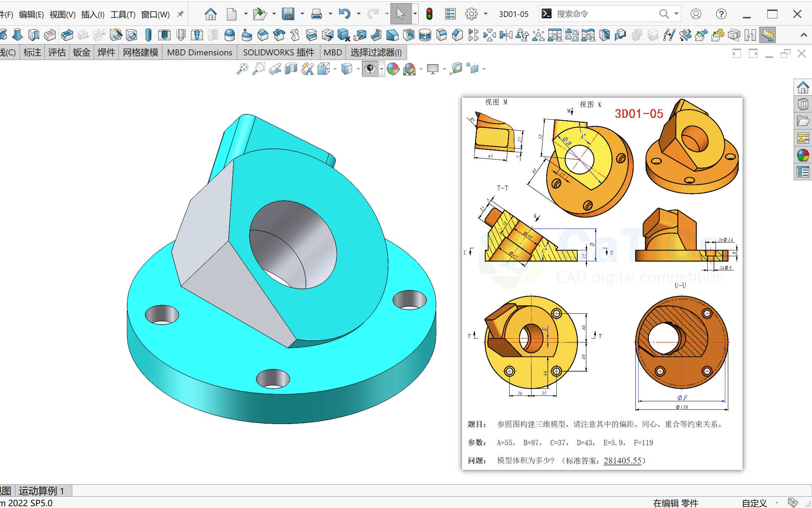Click the Edit Appearance color ball
This screenshot has height=508, width=812.
click(393, 69)
